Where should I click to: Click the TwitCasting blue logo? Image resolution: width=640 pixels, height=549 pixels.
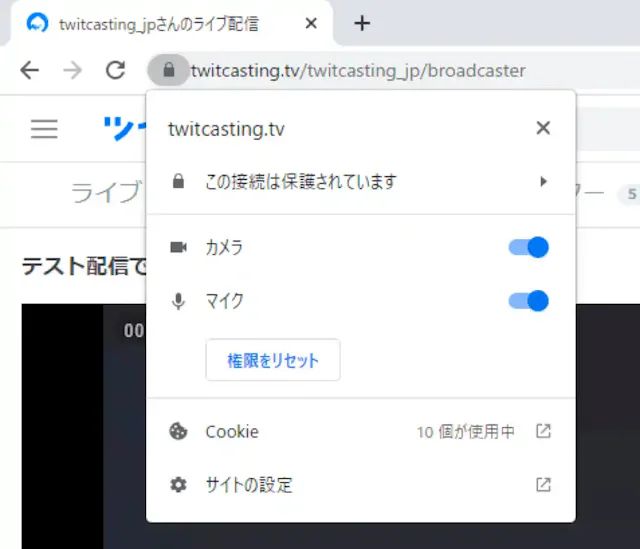124,128
